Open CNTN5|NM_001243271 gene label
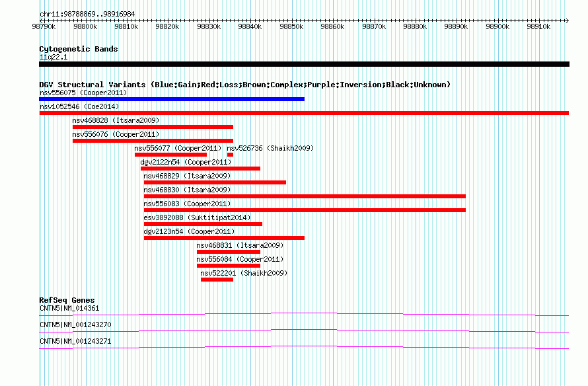The image size is (588, 386). tap(75, 341)
